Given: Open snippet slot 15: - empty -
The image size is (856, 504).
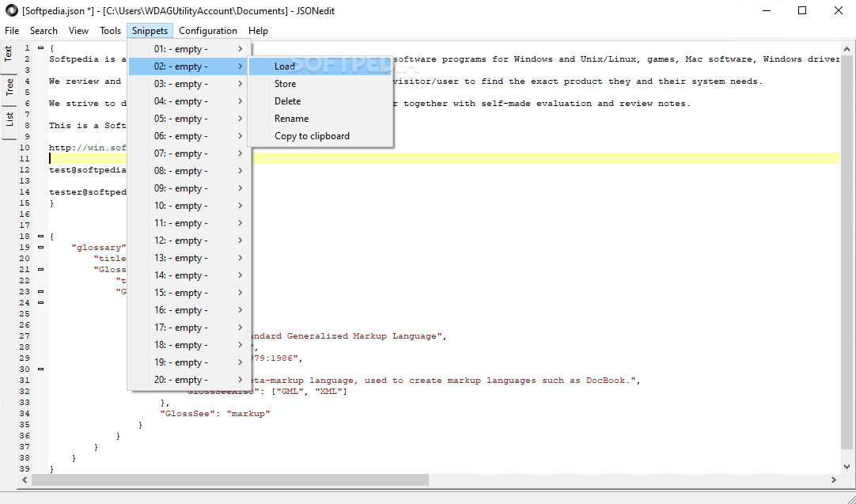Looking at the screenshot, I should [189, 294].
